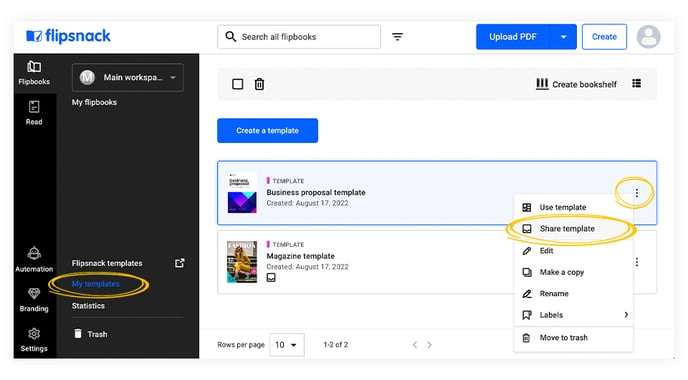This screenshot has width=688, height=380.
Task: Open the Business proposal template thumbnail
Action: click(x=242, y=193)
